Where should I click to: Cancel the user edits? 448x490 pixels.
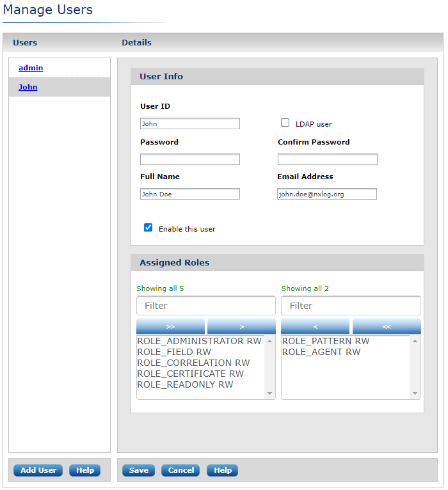click(180, 470)
